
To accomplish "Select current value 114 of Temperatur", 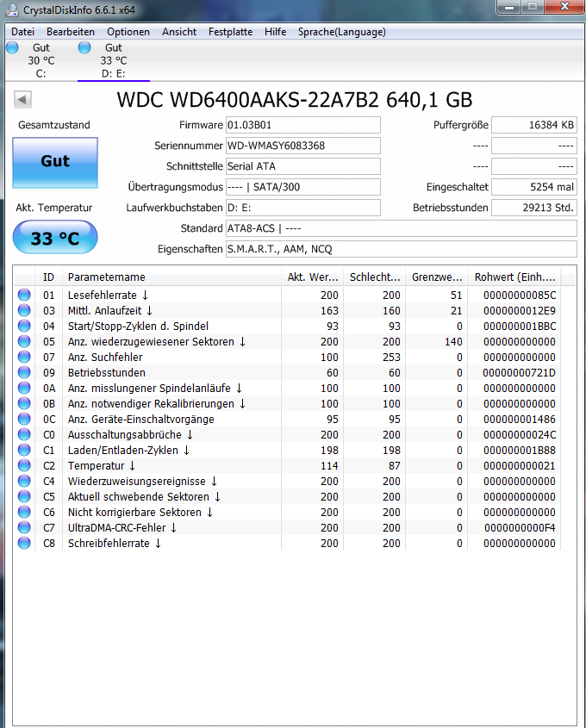I will coord(329,466).
